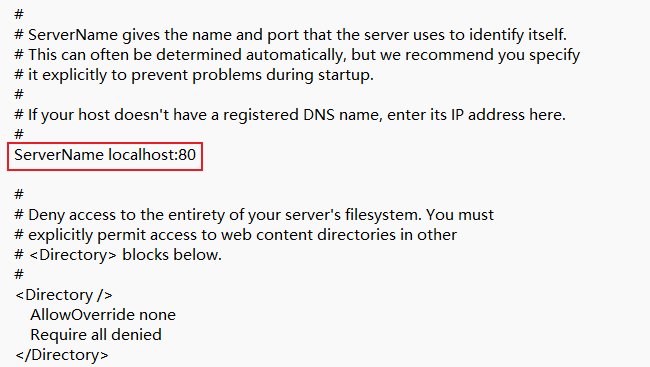Screen dimensions: 650x367
Task: Click the word localhost in ServerName line
Action: 142,155
